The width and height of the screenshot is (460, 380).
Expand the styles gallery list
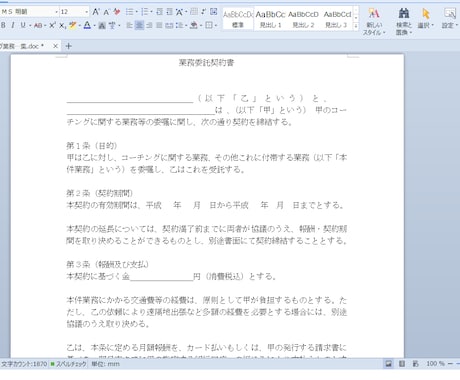[x=356, y=26]
